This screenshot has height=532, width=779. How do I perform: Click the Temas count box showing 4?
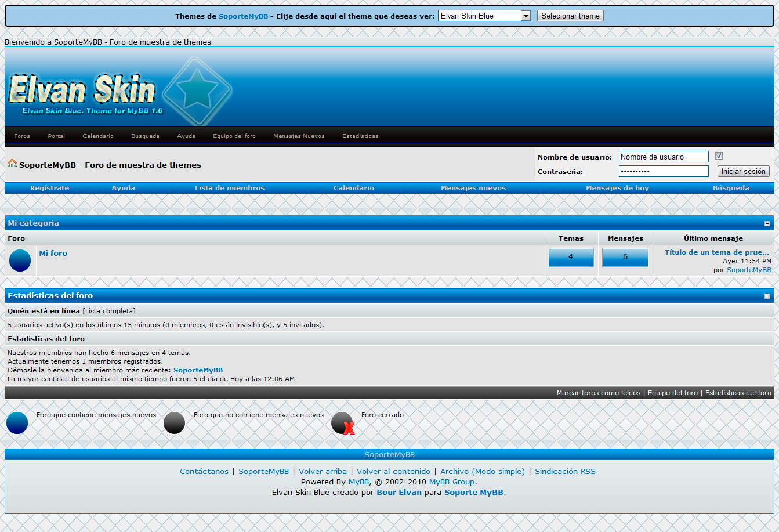[x=571, y=257]
